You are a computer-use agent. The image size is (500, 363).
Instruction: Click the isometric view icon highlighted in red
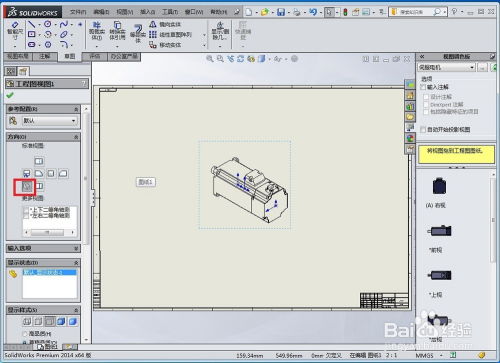27,186
